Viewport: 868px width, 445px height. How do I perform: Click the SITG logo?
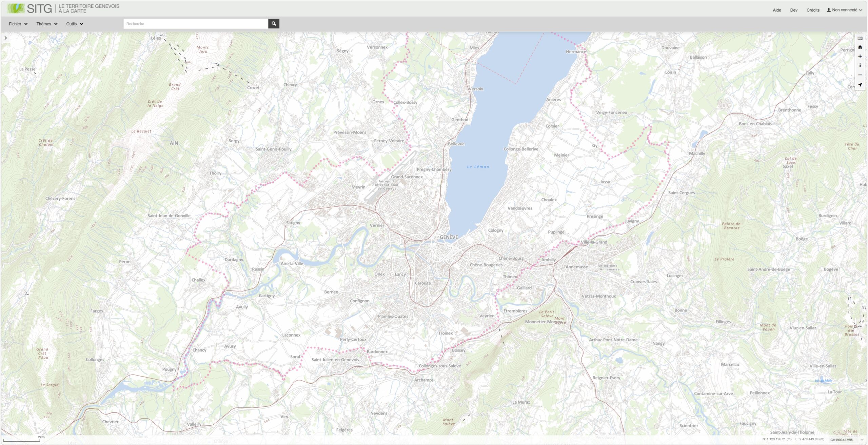(30, 8)
